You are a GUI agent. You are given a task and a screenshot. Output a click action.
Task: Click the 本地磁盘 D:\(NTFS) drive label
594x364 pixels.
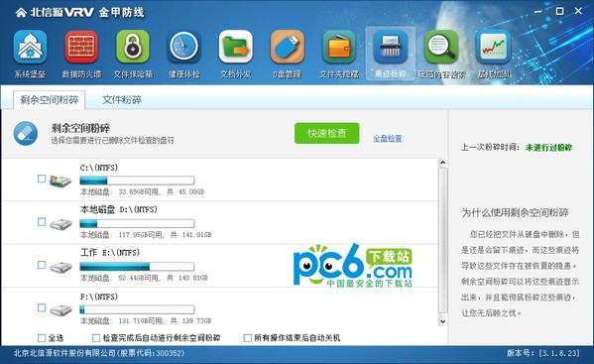119,209
